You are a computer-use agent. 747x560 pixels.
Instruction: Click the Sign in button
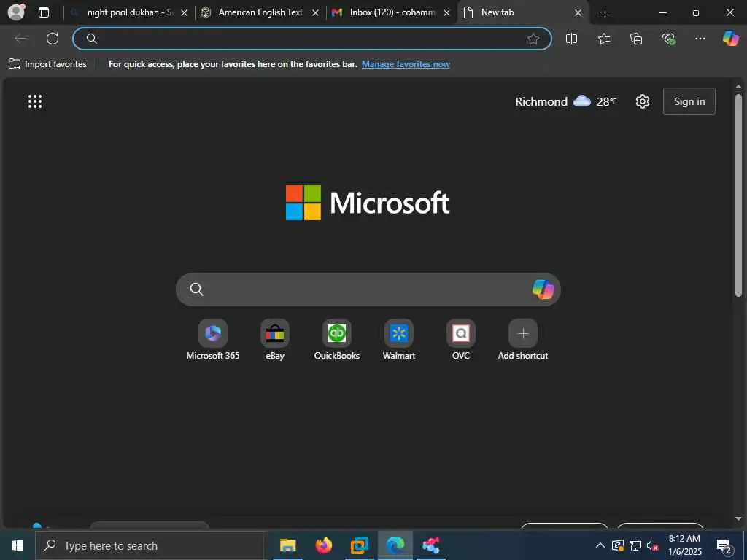(689, 101)
